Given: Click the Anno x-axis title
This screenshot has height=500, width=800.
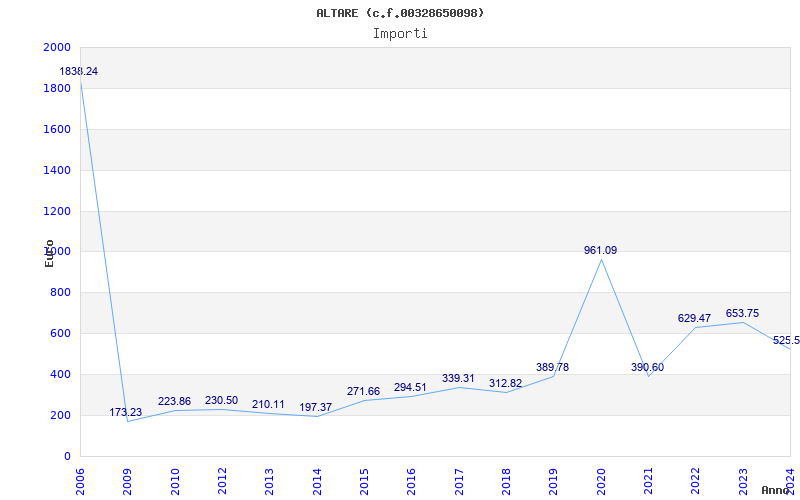Looking at the screenshot, I should pos(776,490).
